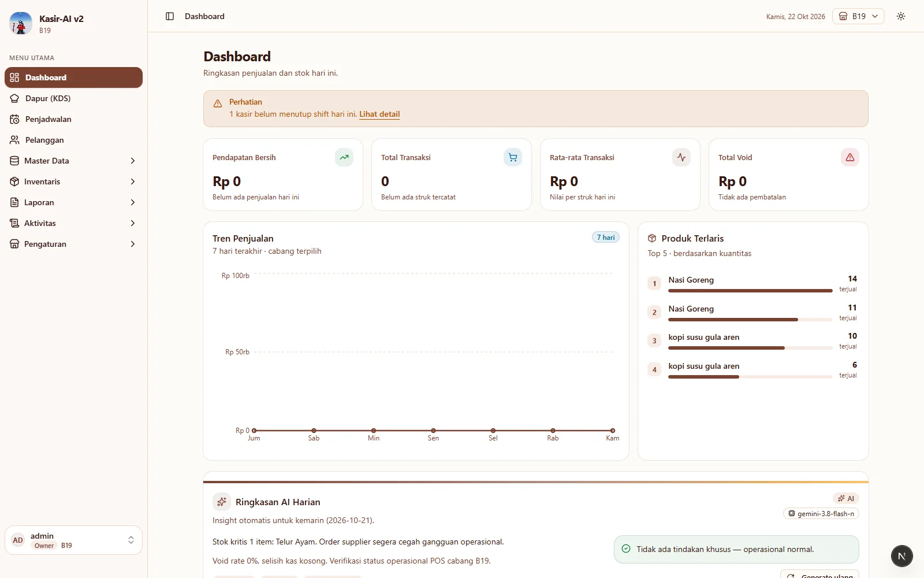The image size is (924, 578).
Task: Click the 7 hari badge
Action: click(606, 237)
